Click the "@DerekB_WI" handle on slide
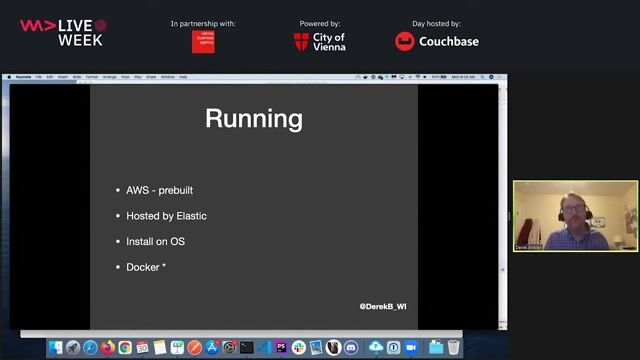Viewport: 640px width, 360px height. [x=383, y=307]
